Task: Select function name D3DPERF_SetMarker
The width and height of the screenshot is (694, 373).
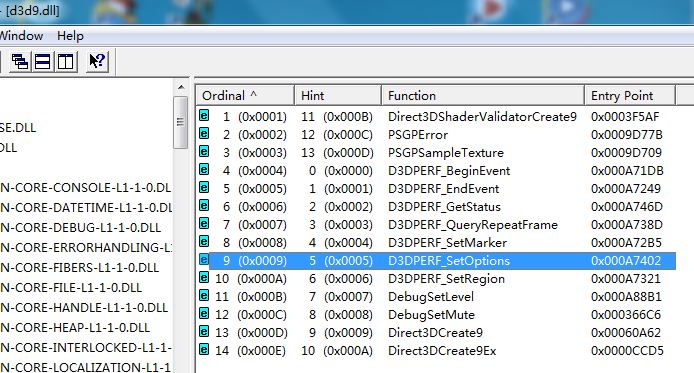Action: click(447, 242)
